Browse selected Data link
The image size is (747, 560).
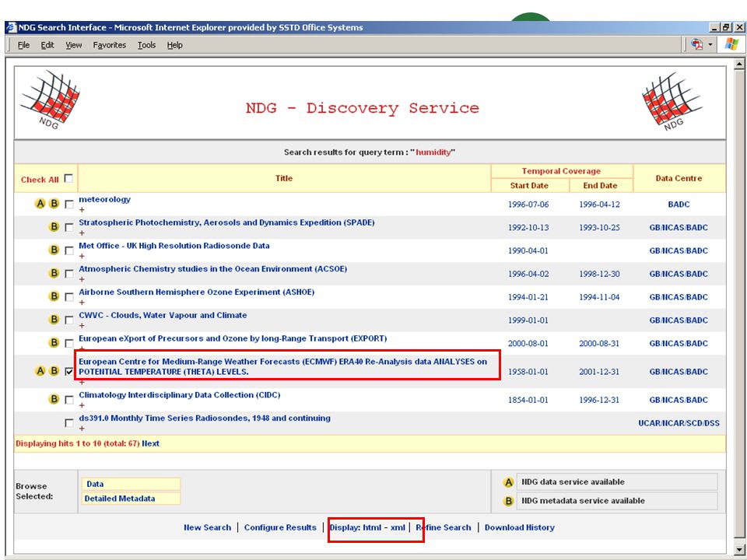131,484
